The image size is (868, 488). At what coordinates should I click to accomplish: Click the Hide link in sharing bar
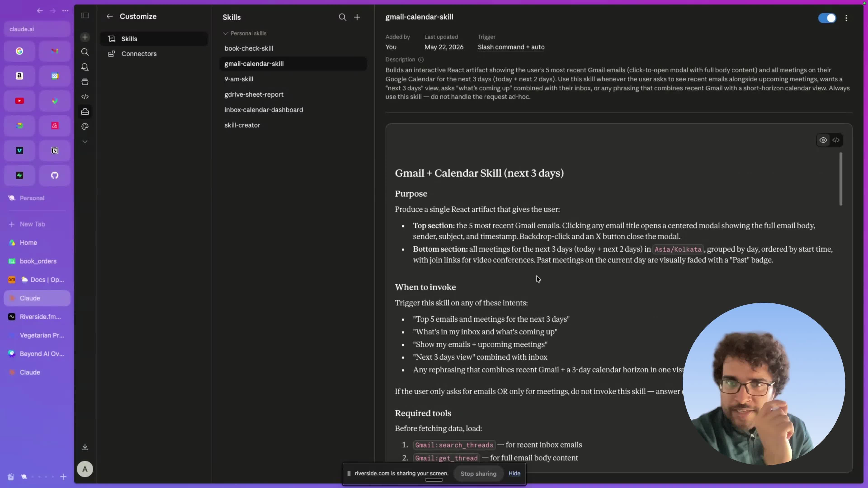[x=514, y=473]
